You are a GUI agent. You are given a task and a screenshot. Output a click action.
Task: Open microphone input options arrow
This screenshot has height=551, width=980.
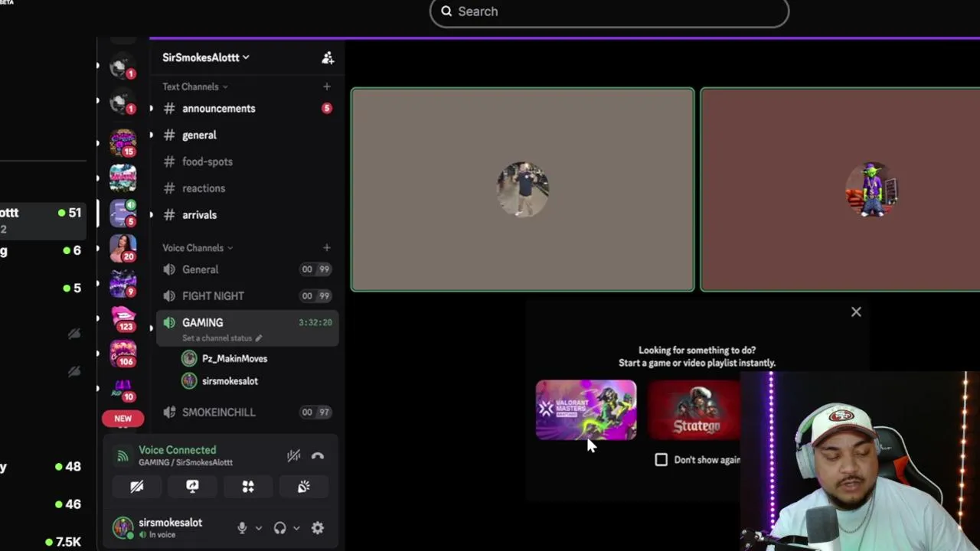(258, 528)
